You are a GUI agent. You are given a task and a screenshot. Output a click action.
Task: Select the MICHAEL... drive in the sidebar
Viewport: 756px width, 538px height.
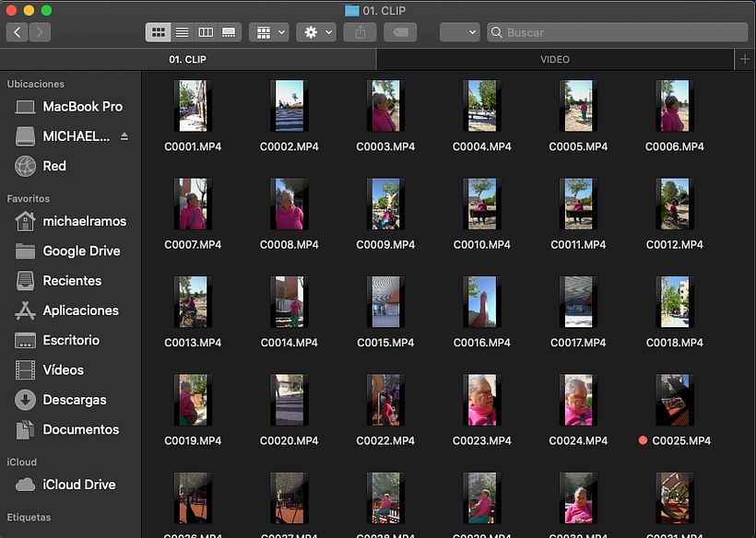tap(63, 136)
